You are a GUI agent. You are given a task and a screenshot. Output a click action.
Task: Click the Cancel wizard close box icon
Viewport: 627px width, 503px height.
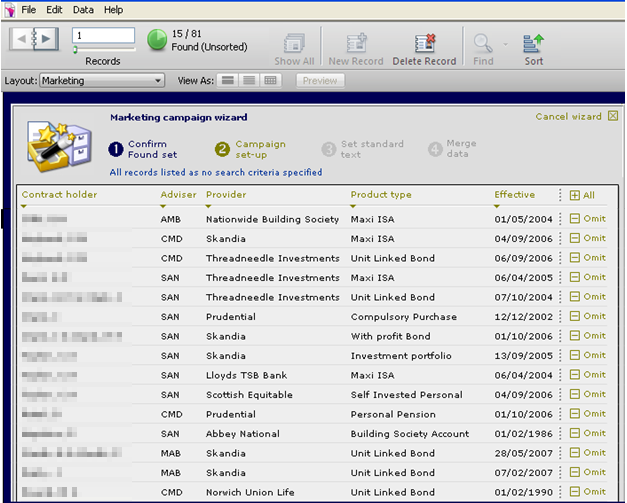point(613,116)
